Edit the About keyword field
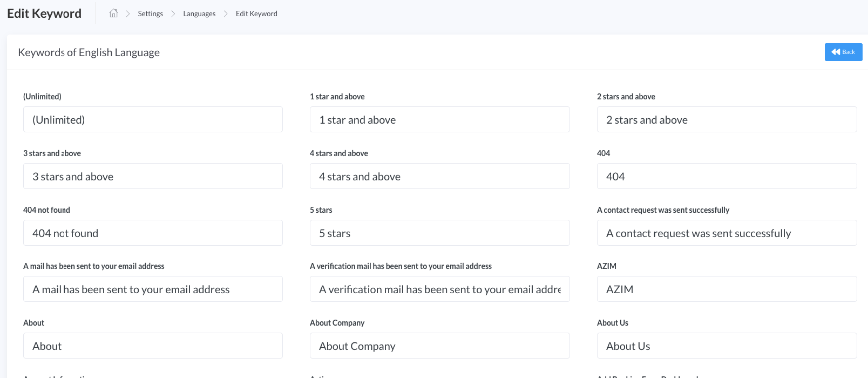This screenshot has height=378, width=868. pyautogui.click(x=153, y=346)
